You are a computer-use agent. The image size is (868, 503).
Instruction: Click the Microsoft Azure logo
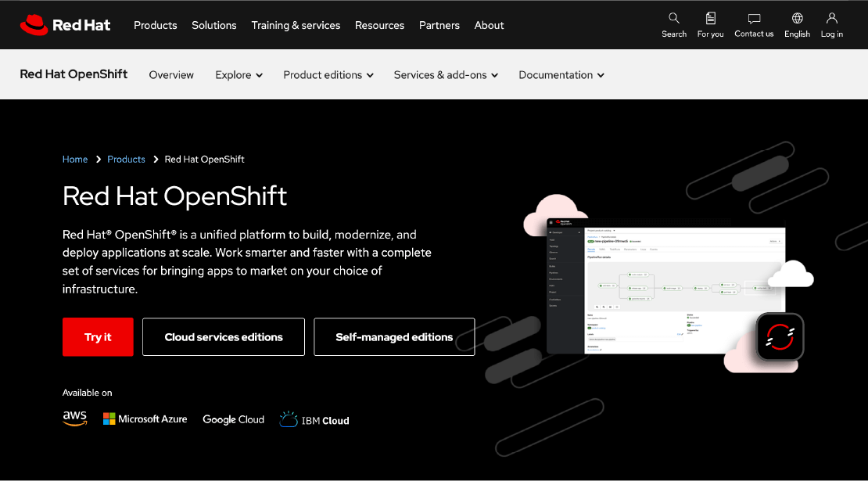tap(145, 419)
